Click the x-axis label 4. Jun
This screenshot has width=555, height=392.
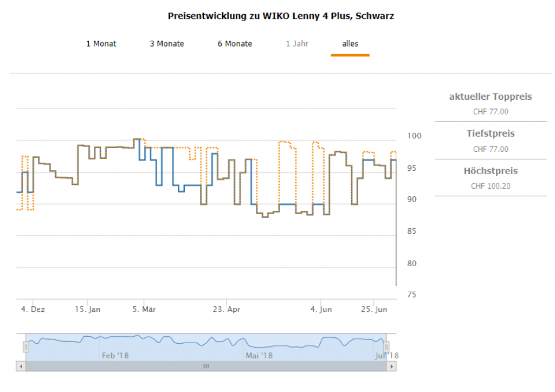click(x=321, y=309)
